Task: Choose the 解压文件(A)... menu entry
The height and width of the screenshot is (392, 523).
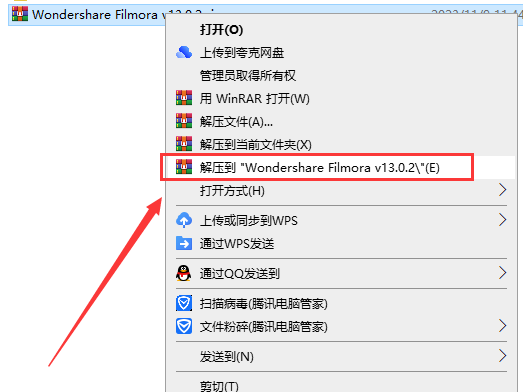Action: point(236,122)
